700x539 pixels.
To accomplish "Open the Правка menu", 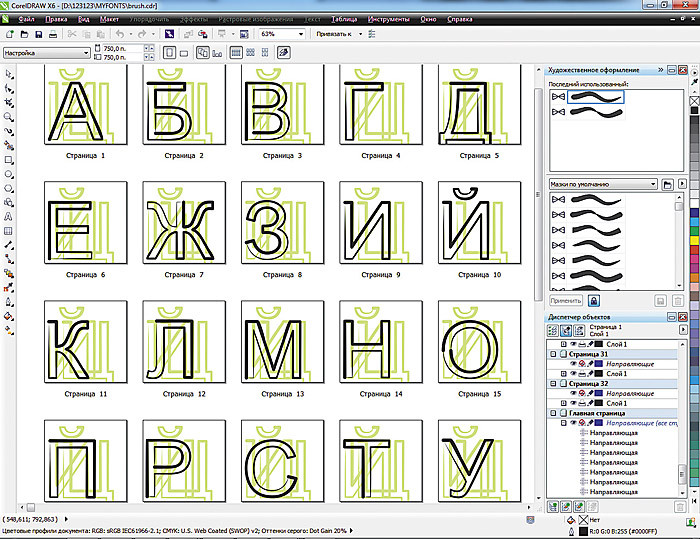I will 56,19.
